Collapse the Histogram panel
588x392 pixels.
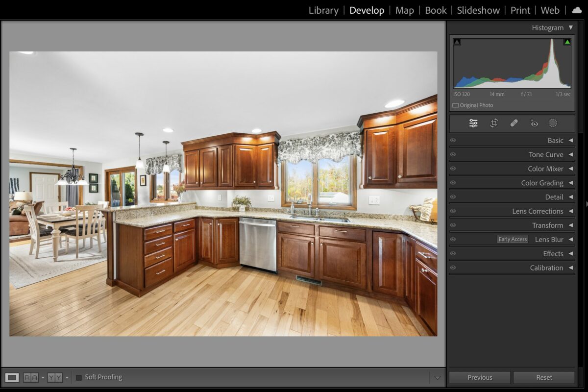tap(570, 28)
